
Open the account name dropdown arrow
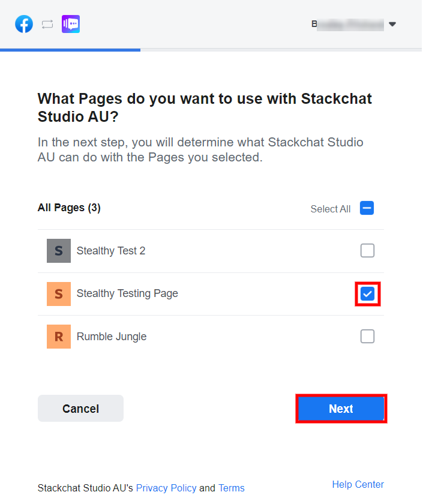pyautogui.click(x=392, y=24)
